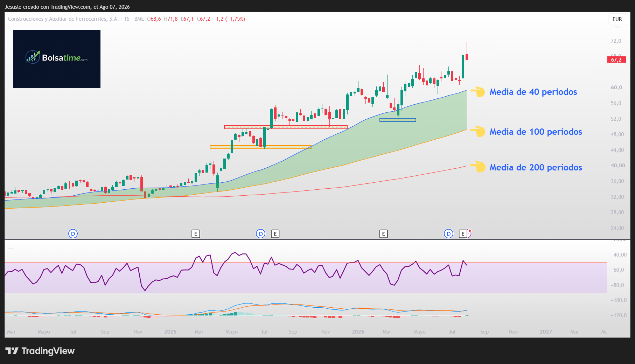Viewport: 635px width, 364px height.
Task: Click the 60,0 price axis label
Action: pos(616,87)
